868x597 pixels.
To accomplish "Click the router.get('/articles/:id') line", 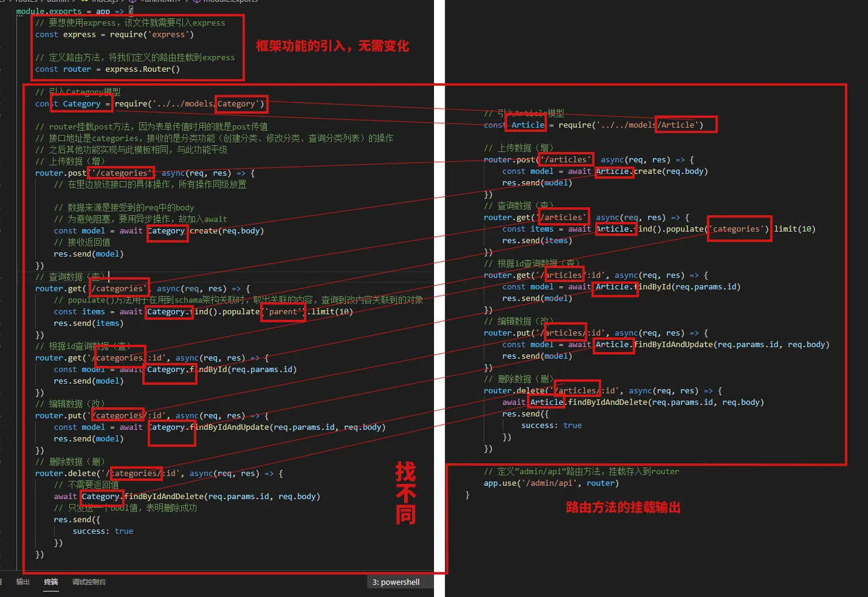I will coord(596,275).
